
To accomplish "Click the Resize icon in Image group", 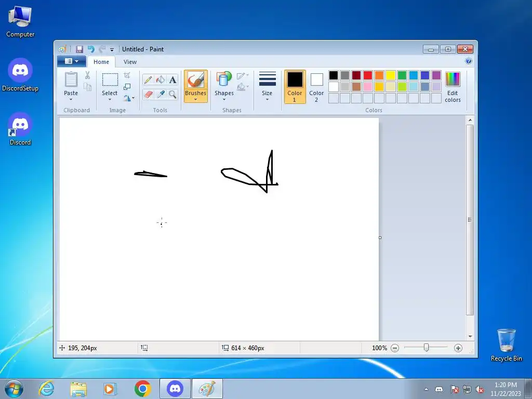I will click(x=127, y=87).
